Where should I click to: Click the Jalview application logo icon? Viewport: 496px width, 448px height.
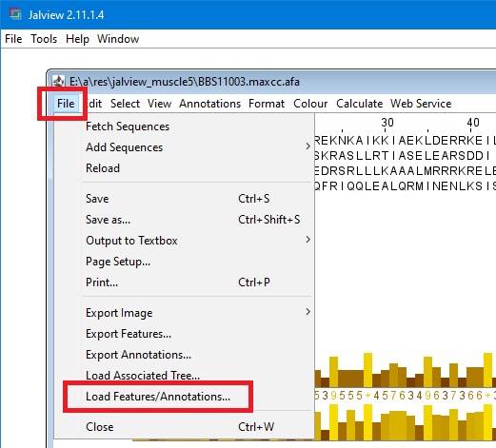point(15,14)
